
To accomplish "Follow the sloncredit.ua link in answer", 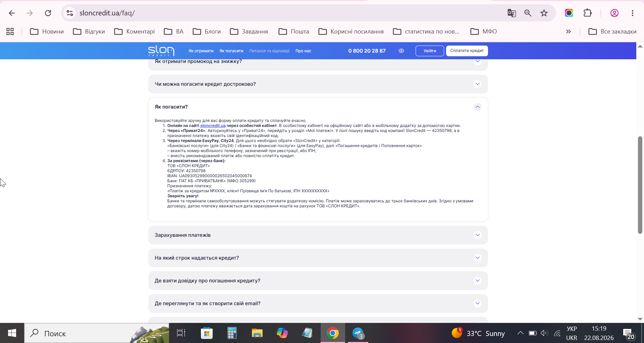I will (x=213, y=126).
